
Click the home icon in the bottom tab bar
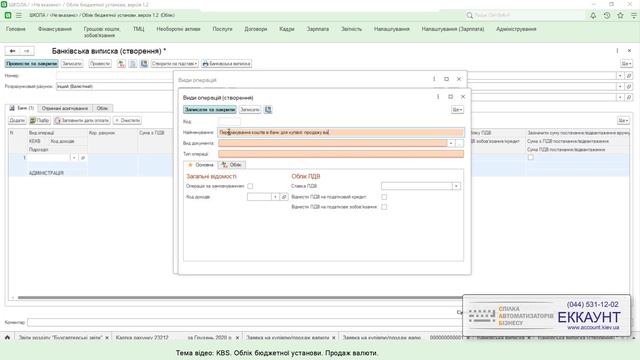7,338
